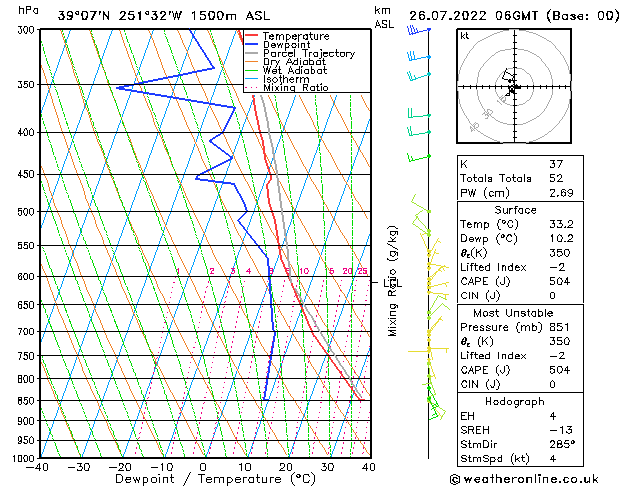
Task: Click the '39°07'N 251°32'W 1500m ASL' title
Action: point(164,16)
